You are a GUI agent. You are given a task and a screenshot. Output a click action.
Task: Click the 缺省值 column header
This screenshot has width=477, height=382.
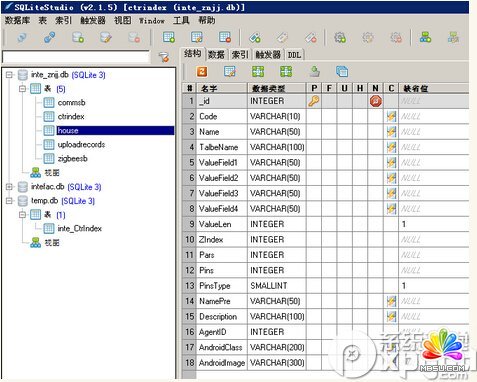tap(433, 88)
